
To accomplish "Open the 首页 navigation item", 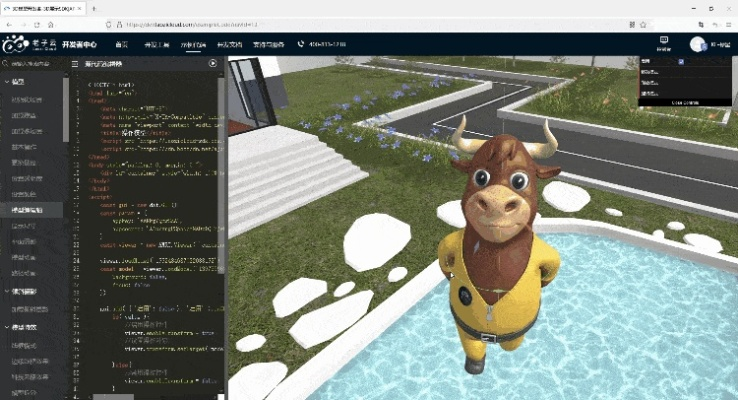I will (121, 44).
